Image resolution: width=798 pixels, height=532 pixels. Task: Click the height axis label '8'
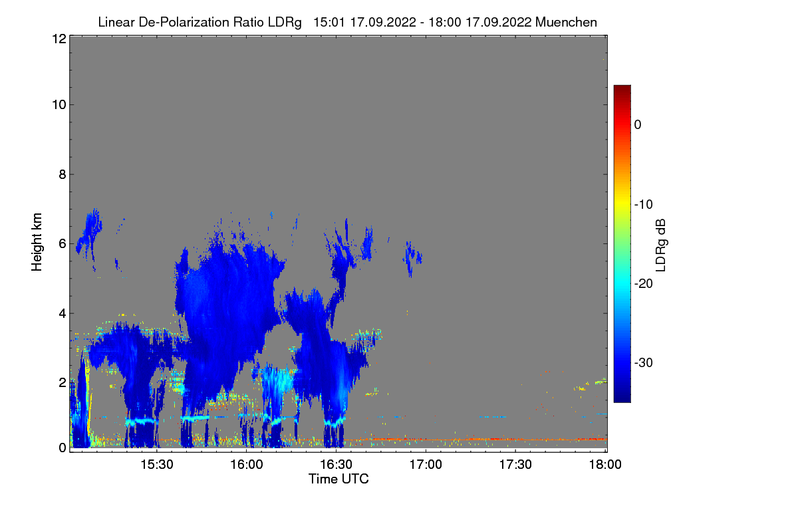(62, 174)
